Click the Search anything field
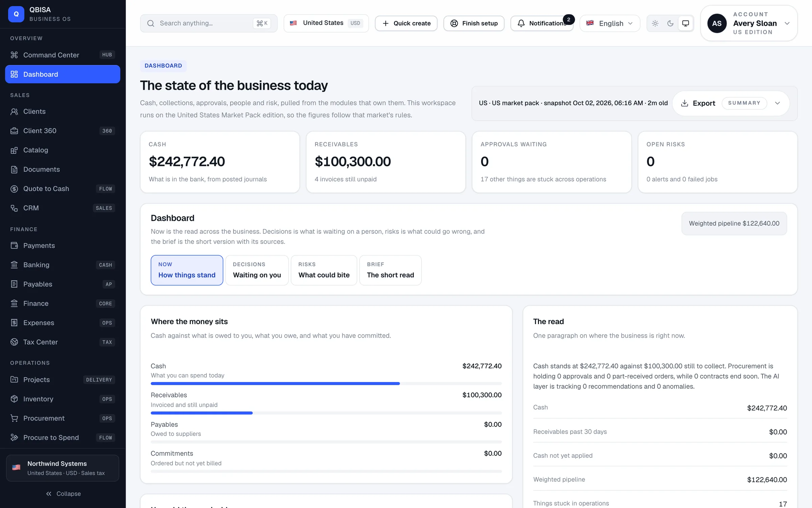This screenshot has width=812, height=508. 209,23
